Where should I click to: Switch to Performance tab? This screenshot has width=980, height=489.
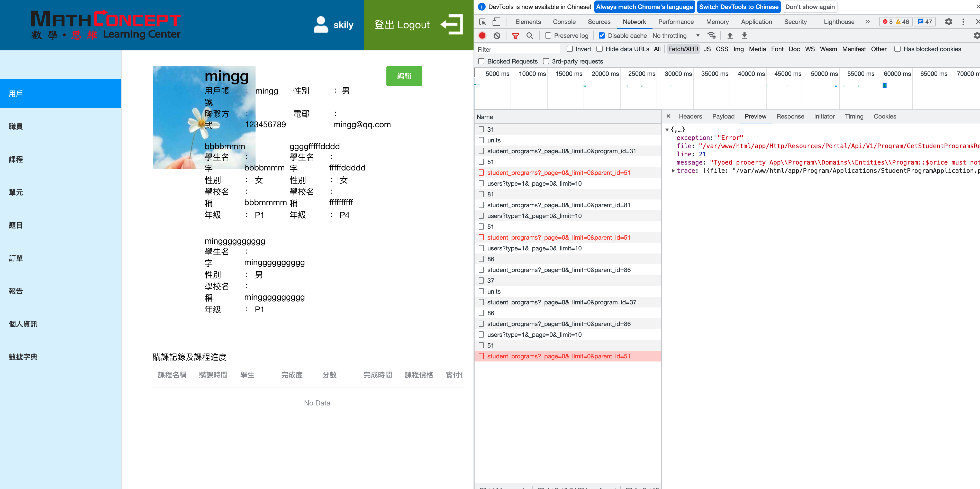tap(676, 22)
